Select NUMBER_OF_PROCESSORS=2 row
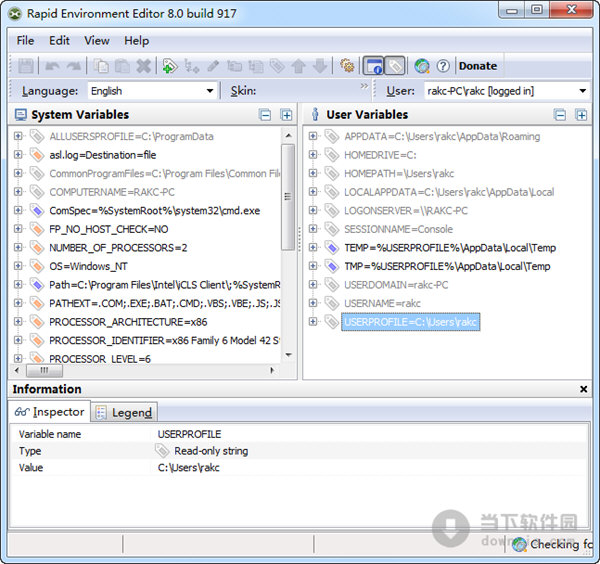Screen dimensions: 600x564 118,248
